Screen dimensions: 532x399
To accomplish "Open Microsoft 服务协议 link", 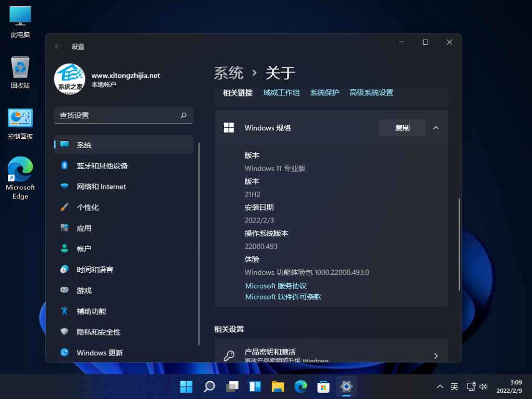I will click(275, 286).
